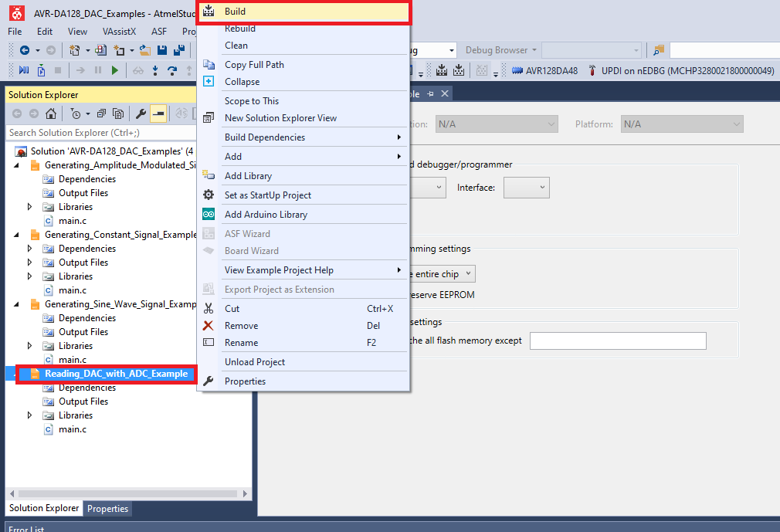
Task: Open the Build Dependencies submenu
Action: point(304,137)
